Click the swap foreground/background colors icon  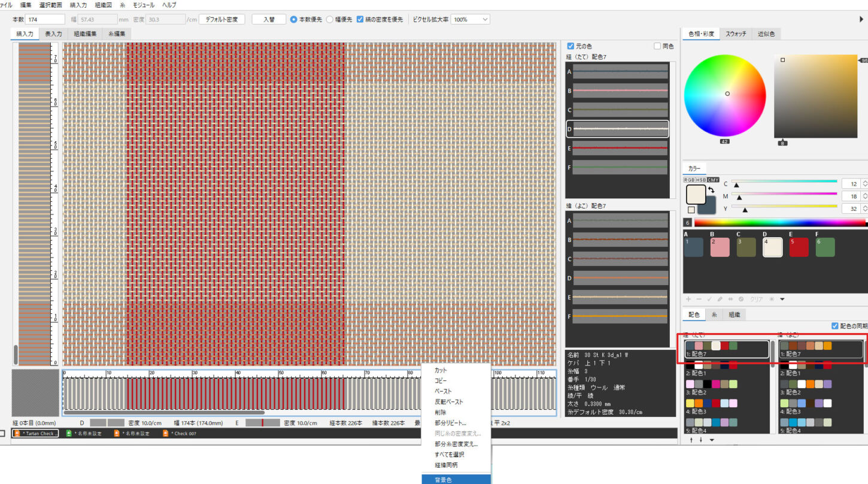coord(711,190)
